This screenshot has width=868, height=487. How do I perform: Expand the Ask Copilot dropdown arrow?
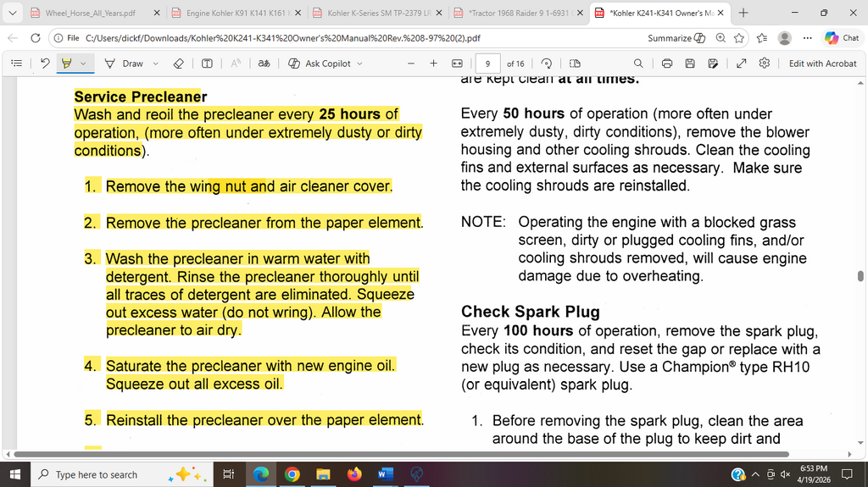(x=359, y=64)
